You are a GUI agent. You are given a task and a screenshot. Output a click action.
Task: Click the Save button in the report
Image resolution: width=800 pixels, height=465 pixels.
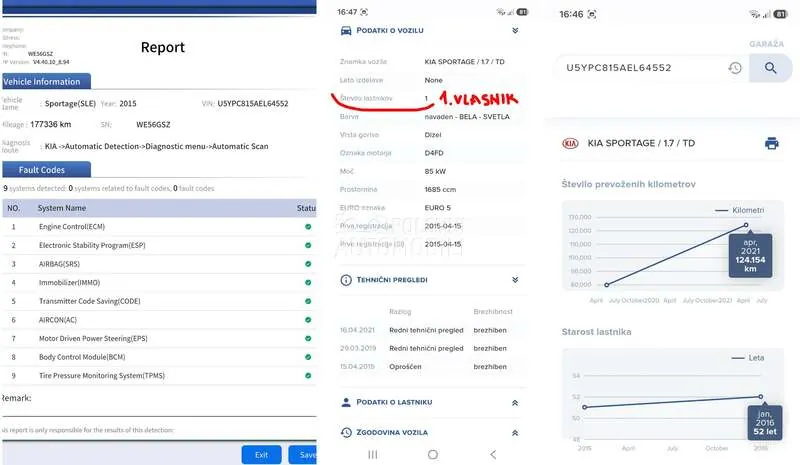coord(303,454)
